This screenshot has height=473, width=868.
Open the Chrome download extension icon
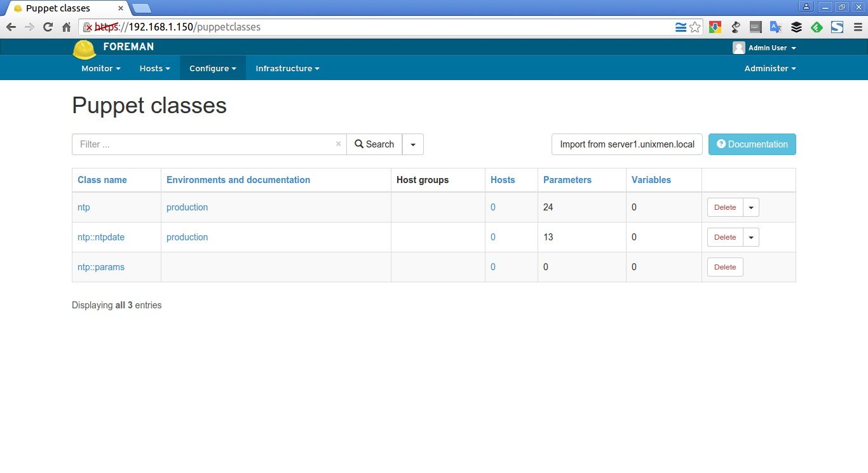click(x=715, y=27)
